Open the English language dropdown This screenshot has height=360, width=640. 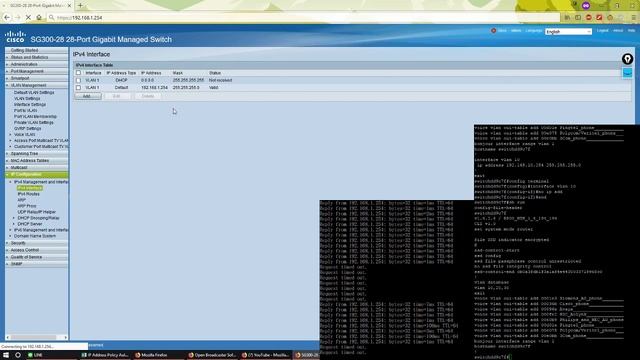[x=568, y=31]
